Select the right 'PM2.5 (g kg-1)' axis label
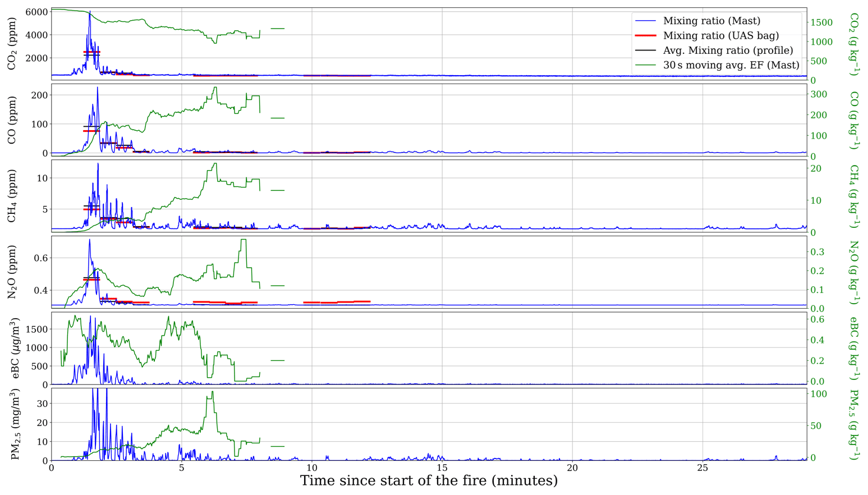 coord(854,424)
